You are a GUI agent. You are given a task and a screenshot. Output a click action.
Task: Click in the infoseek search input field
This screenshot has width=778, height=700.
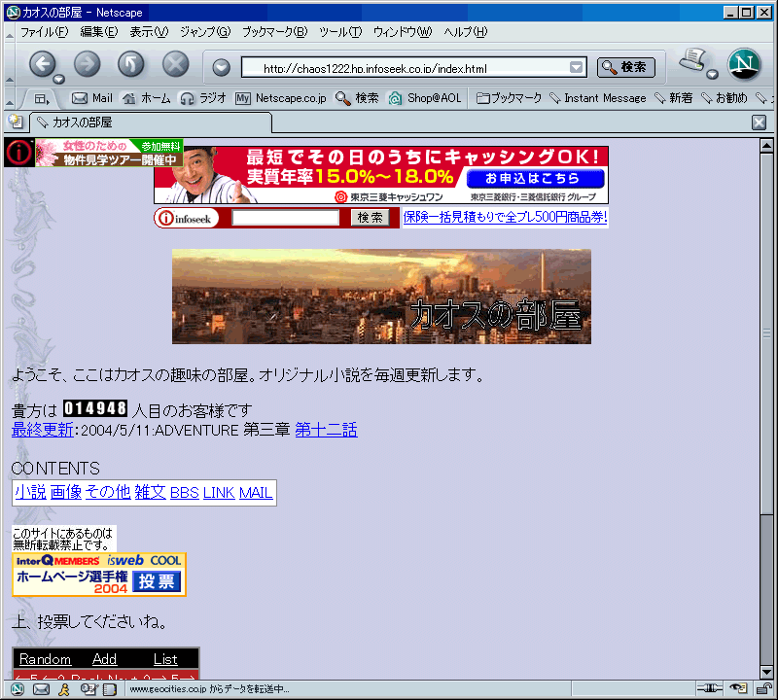point(285,218)
